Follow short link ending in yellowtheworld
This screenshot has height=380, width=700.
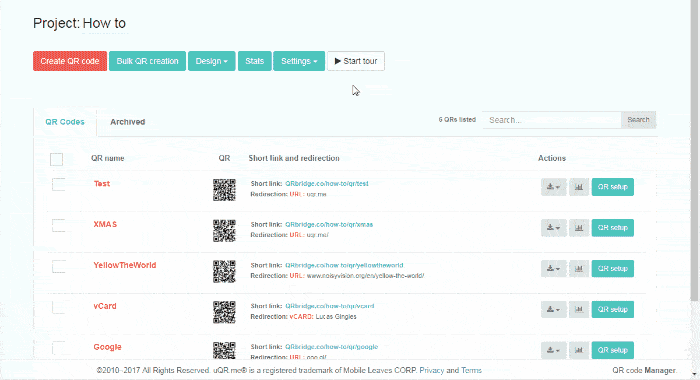pos(344,265)
